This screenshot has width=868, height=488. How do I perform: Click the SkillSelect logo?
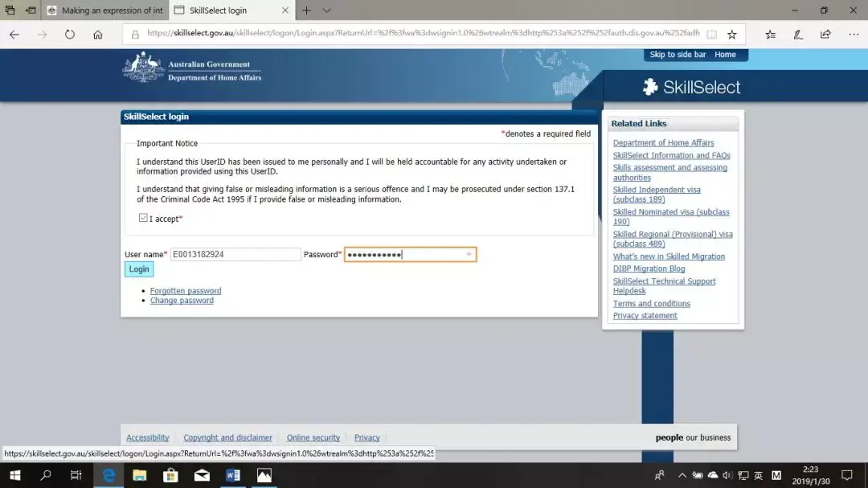[x=691, y=87]
